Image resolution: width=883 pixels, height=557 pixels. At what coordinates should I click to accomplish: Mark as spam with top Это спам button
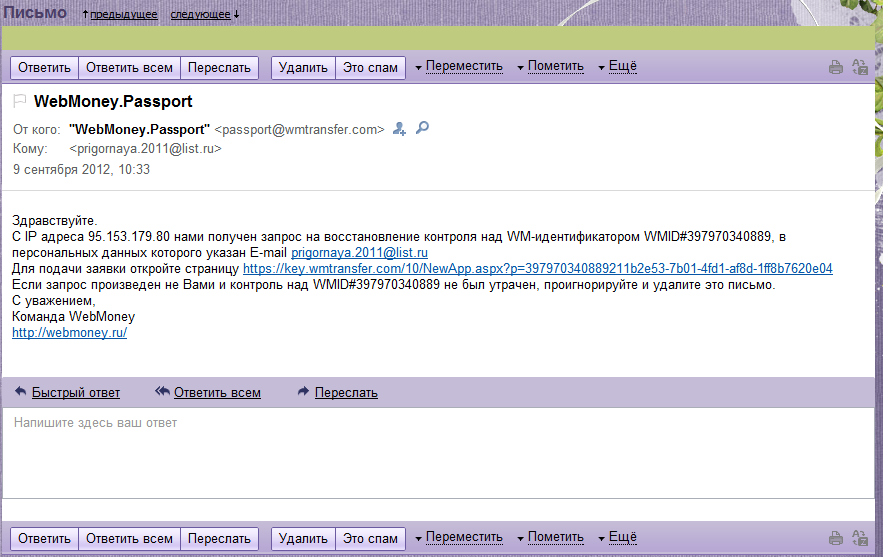[x=370, y=68]
